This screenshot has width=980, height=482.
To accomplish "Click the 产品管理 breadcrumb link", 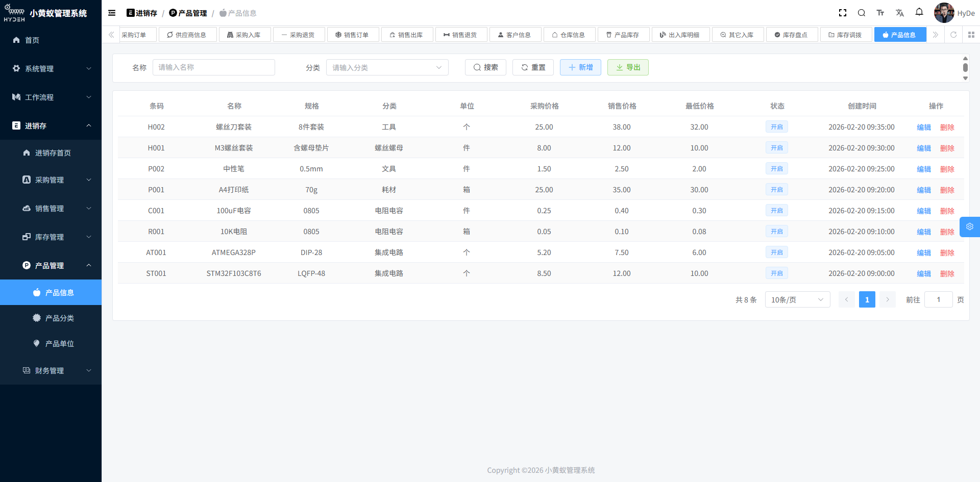I will 188,13.
